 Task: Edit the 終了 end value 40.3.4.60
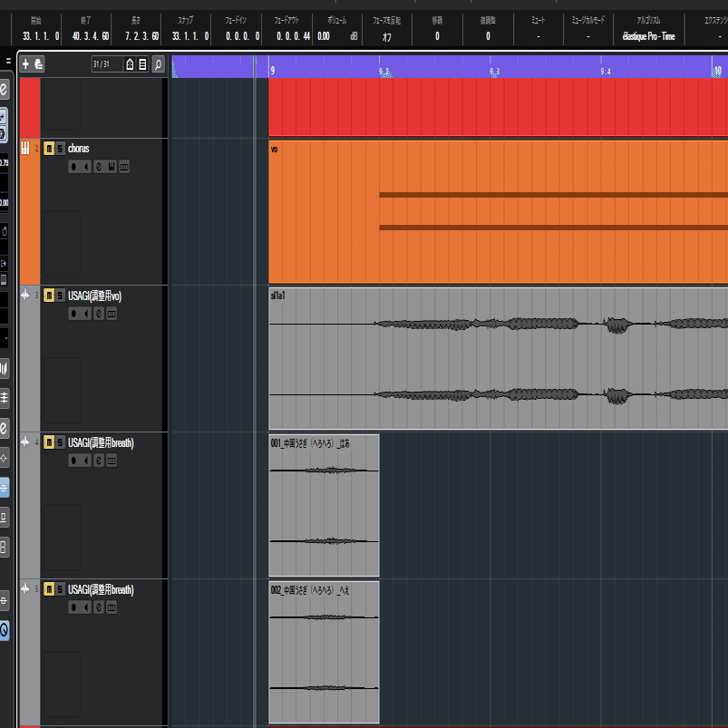[x=91, y=36]
